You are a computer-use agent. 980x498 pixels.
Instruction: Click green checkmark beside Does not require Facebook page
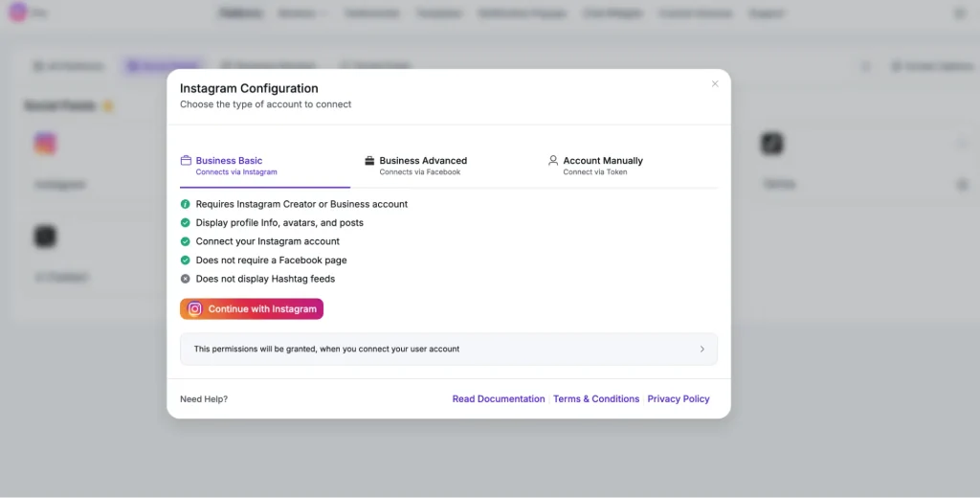coord(185,260)
